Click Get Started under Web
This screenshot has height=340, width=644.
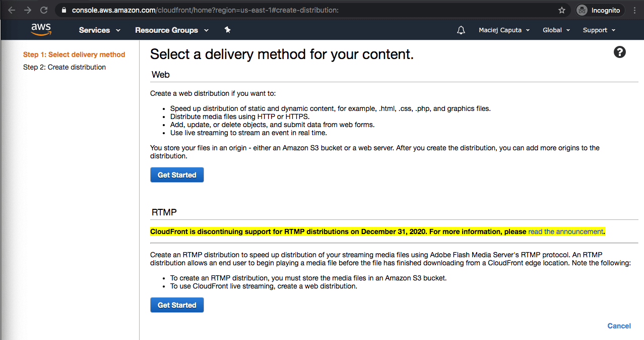click(177, 175)
